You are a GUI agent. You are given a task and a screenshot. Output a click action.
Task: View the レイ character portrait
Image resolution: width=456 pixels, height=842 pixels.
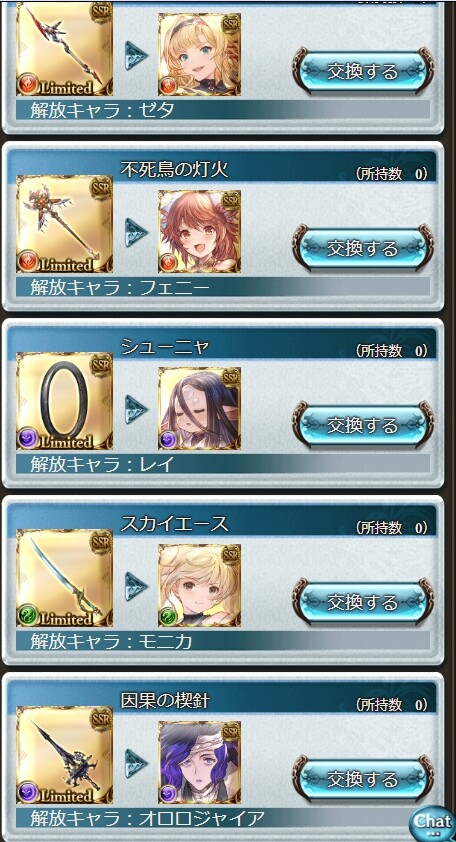point(199,408)
